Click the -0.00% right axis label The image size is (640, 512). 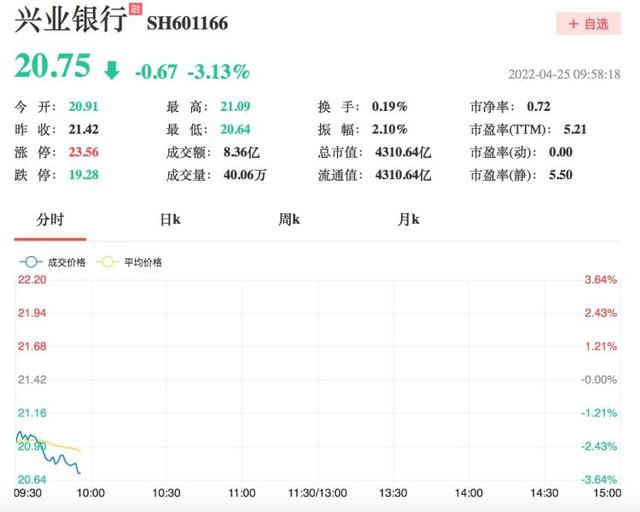coord(599,380)
